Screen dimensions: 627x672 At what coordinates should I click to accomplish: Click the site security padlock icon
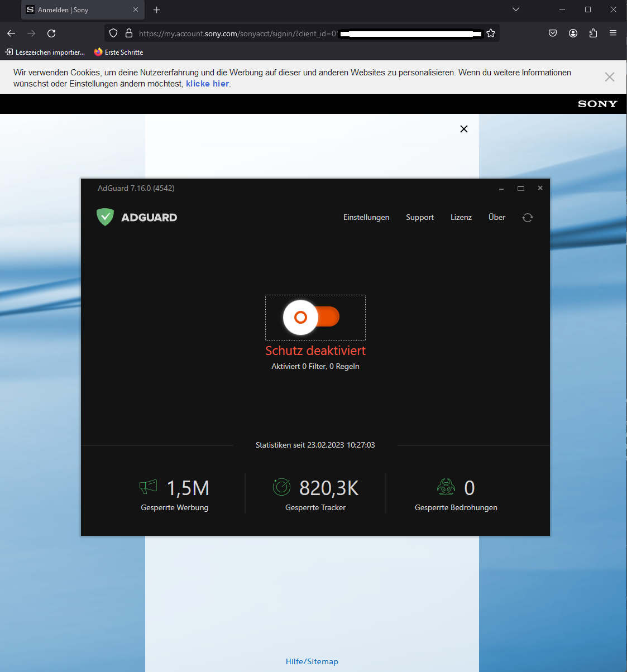[x=129, y=33]
